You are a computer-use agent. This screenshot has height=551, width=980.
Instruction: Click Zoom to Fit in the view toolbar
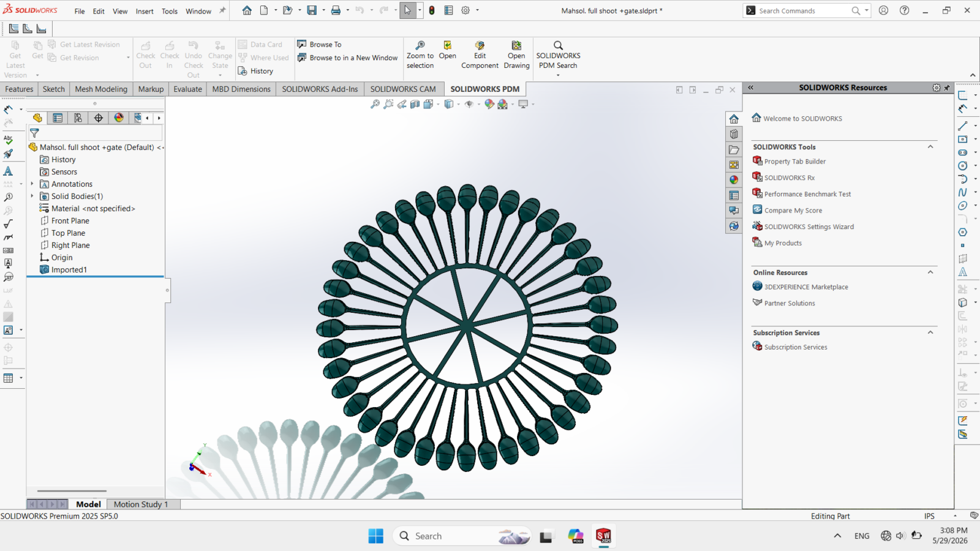pos(375,104)
